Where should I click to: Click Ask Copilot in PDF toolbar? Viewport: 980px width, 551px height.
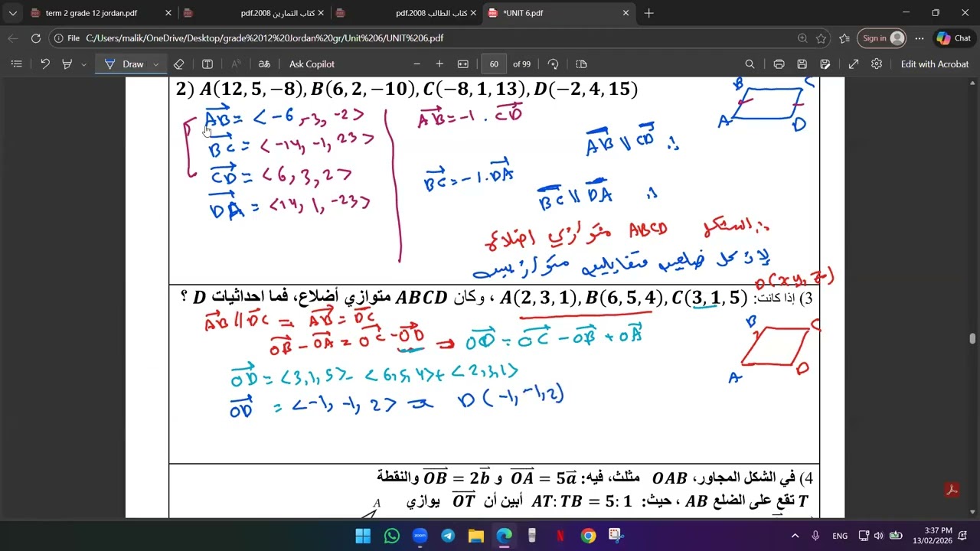coord(312,64)
